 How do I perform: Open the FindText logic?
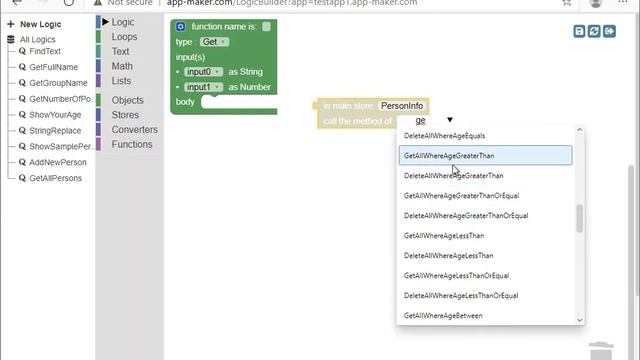click(45, 51)
